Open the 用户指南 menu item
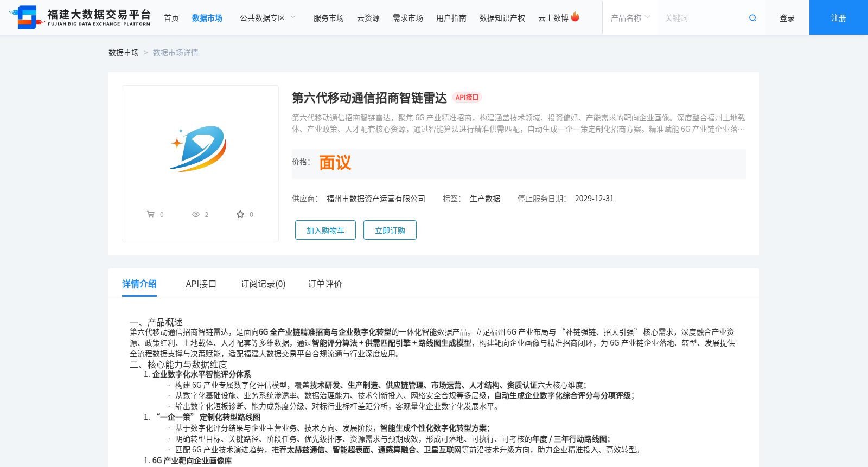 [451, 18]
